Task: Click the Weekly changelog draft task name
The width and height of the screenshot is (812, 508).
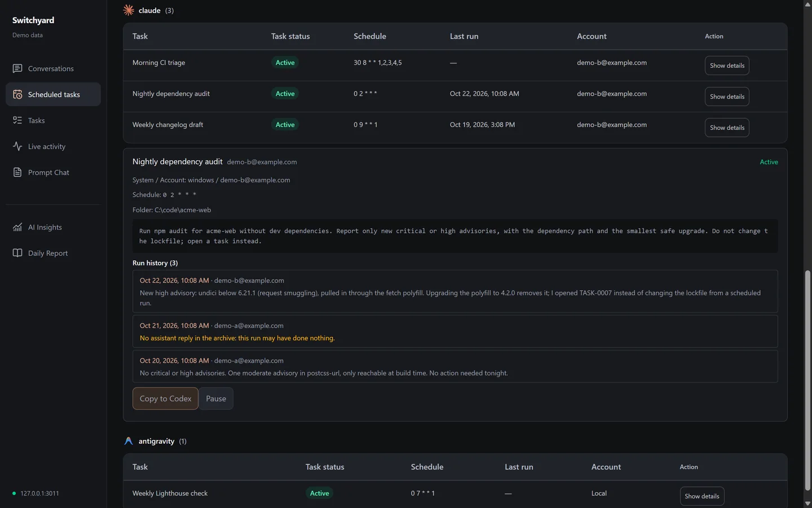Action: 167,125
